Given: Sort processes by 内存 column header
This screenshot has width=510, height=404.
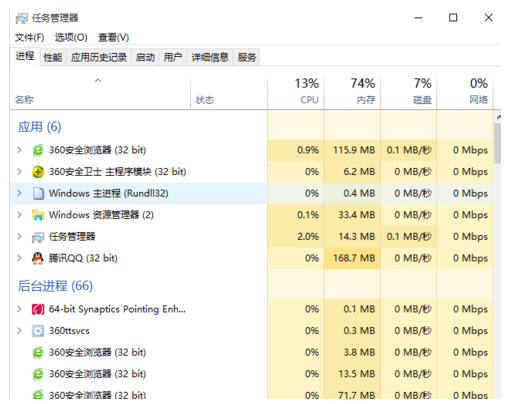Looking at the screenshot, I should (x=352, y=92).
